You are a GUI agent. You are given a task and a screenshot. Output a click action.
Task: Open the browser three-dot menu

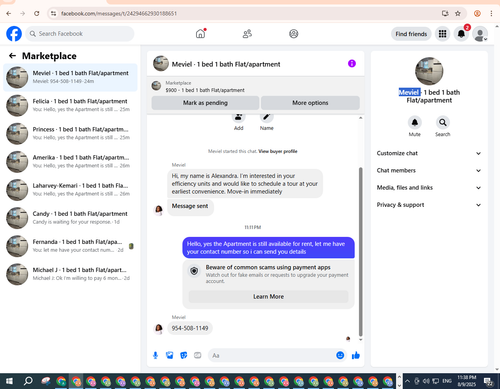[491, 13]
